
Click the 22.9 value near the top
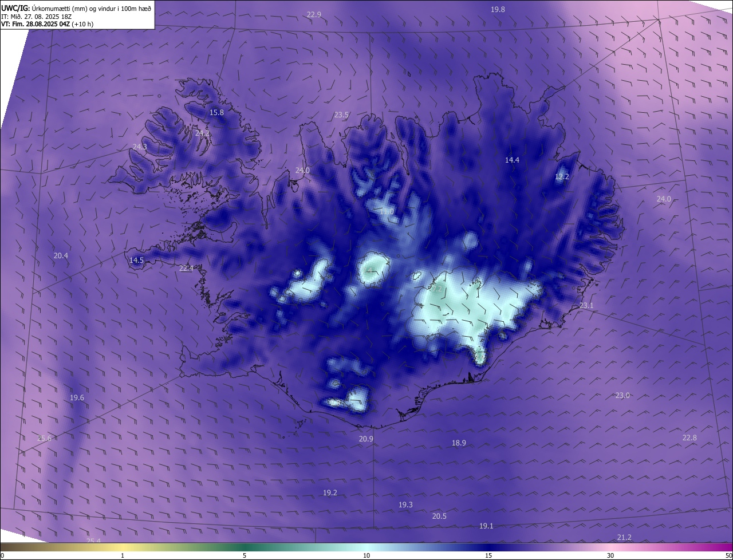point(314,14)
